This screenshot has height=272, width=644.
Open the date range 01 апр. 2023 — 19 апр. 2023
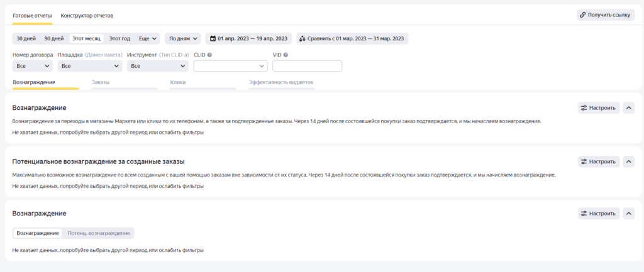[x=249, y=38]
